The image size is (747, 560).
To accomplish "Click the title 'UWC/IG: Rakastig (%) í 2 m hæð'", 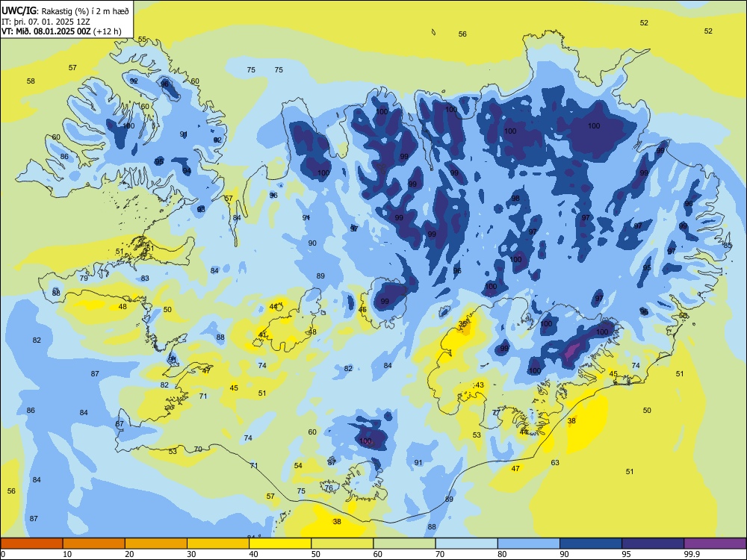I will pyautogui.click(x=65, y=10).
